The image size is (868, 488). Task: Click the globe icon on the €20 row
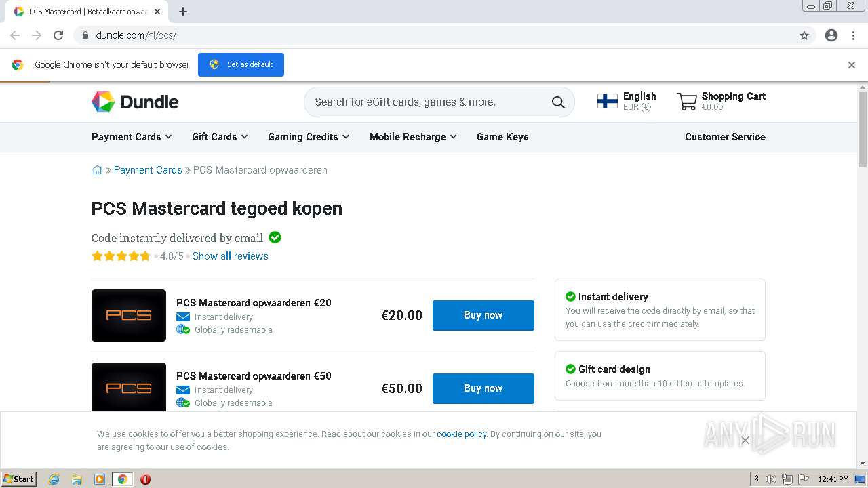(182, 329)
